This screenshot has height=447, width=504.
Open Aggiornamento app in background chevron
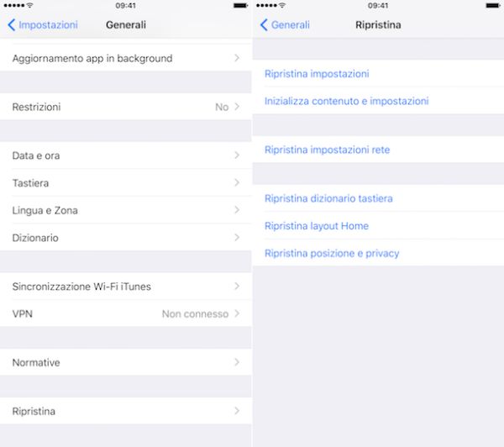[x=237, y=58]
